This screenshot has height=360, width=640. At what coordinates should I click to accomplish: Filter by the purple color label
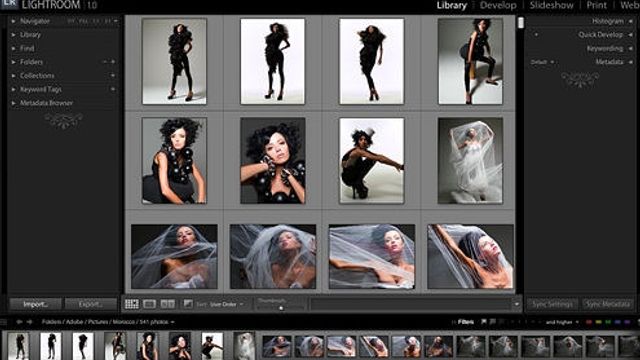coord(627,322)
